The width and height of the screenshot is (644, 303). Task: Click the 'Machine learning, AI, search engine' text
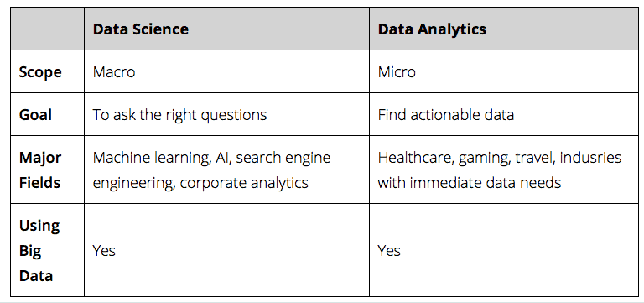[211, 158]
